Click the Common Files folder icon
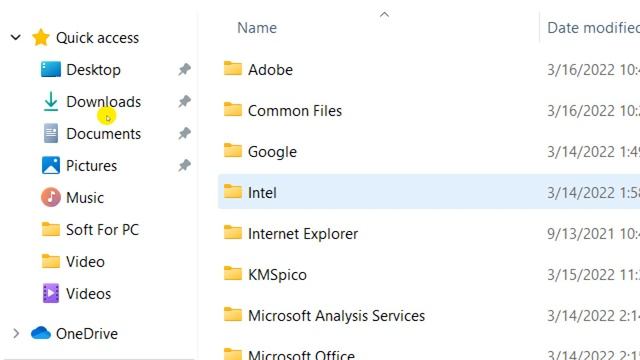This screenshot has width=640, height=360. tap(233, 109)
